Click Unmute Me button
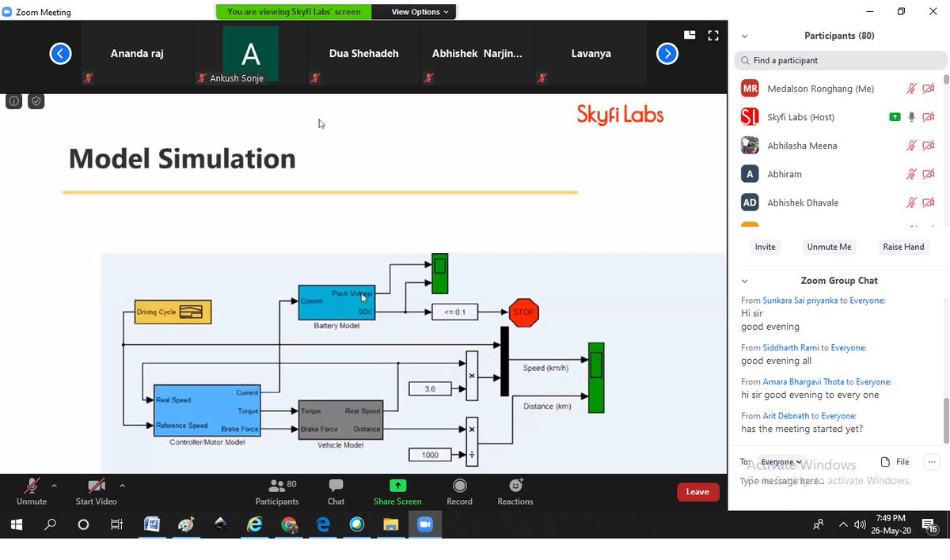The width and height of the screenshot is (950, 560). pos(829,247)
